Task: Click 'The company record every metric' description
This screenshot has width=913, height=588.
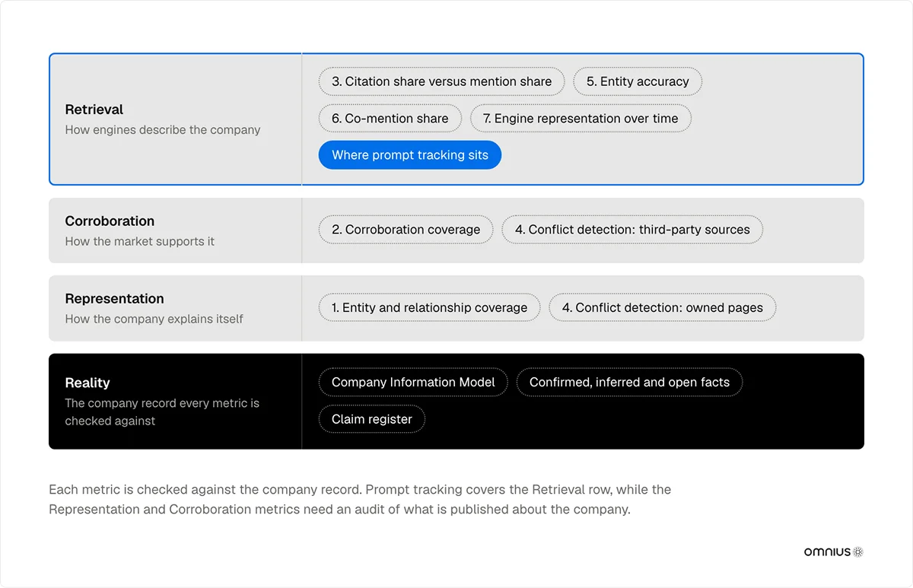Action: pyautogui.click(x=162, y=412)
